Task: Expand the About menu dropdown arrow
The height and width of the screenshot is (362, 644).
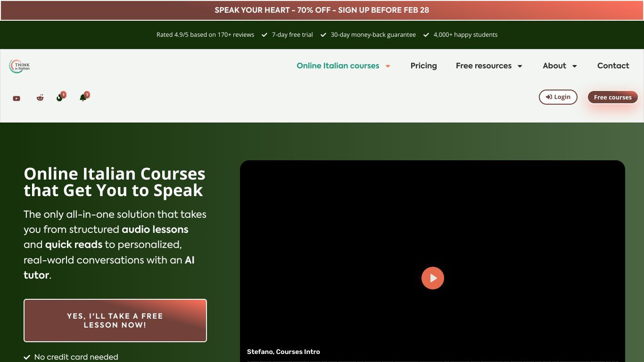Action: 575,66
